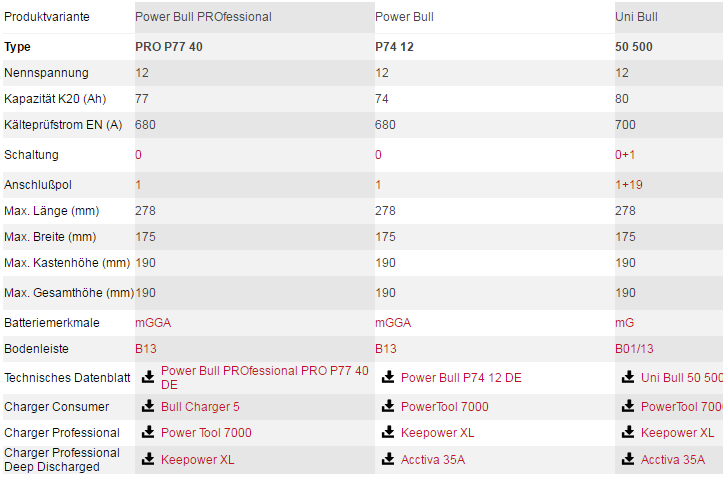This screenshot has width=724, height=480.
Task: Click download icon next to Bull Charger 5
Action: coord(148,407)
